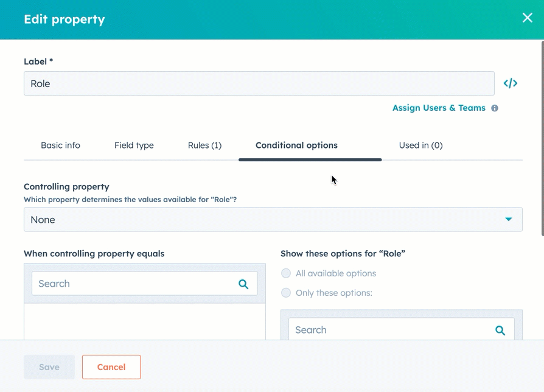Open the Used in (0) tab
The width and height of the screenshot is (544, 392).
(x=420, y=145)
